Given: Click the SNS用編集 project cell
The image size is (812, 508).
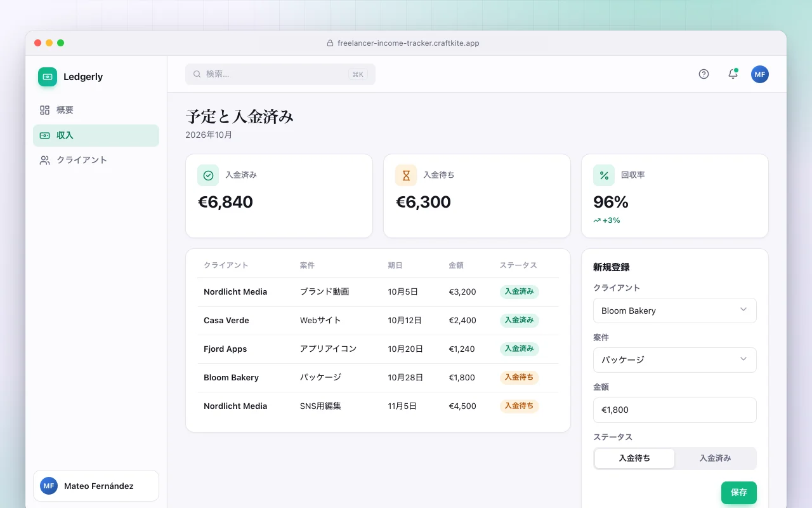Looking at the screenshot, I should [x=320, y=406].
